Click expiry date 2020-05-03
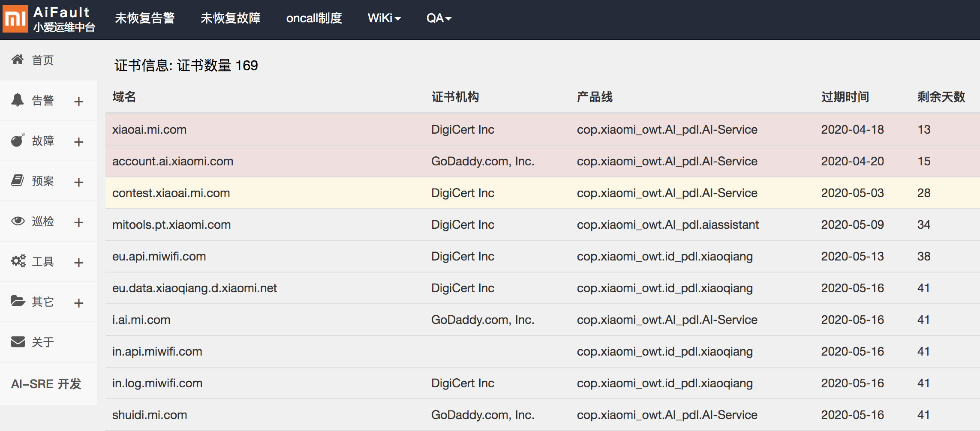This screenshot has width=980, height=431. [x=853, y=193]
